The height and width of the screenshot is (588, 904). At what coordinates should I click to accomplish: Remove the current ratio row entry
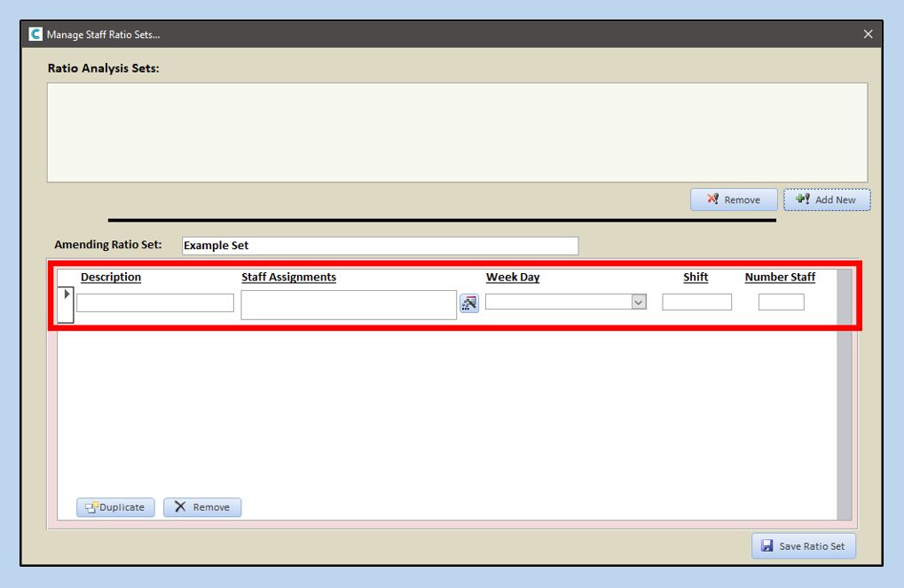click(202, 507)
